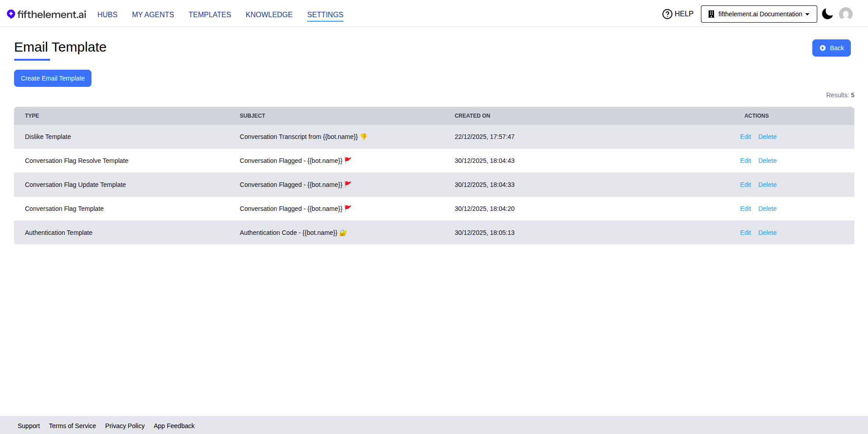Open Privacy Policy footer link

[x=125, y=426]
